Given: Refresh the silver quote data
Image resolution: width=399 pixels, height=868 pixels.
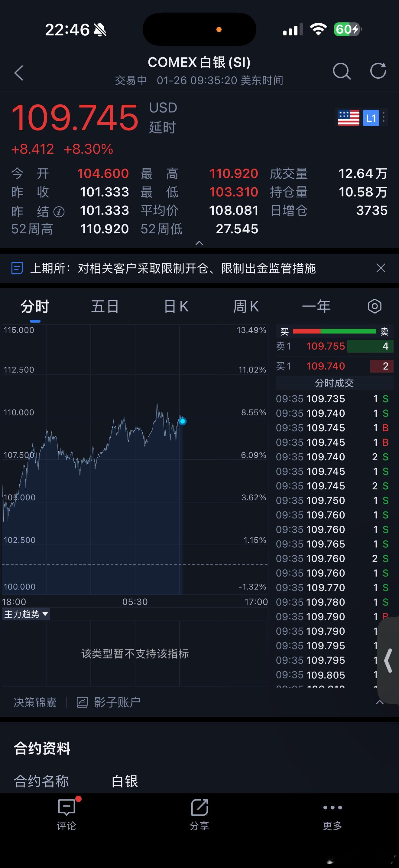Looking at the screenshot, I should [x=378, y=71].
